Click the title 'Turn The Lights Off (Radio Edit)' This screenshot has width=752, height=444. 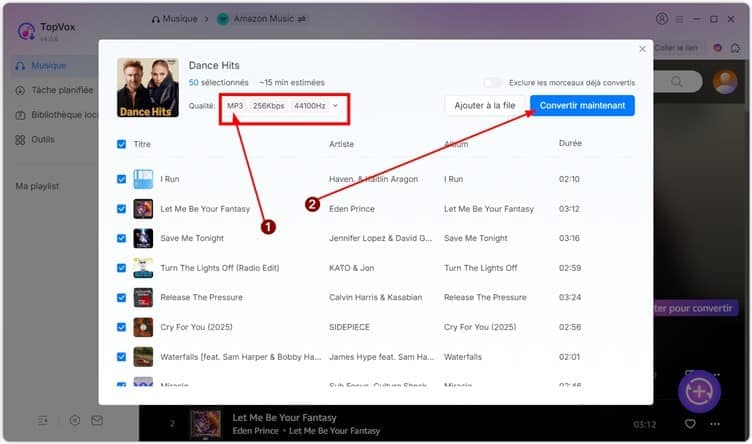point(220,268)
